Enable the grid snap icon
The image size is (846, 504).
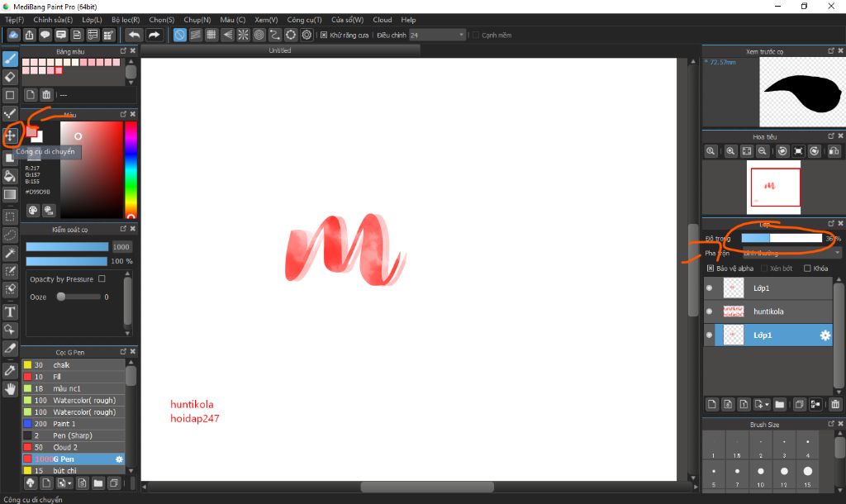point(211,35)
